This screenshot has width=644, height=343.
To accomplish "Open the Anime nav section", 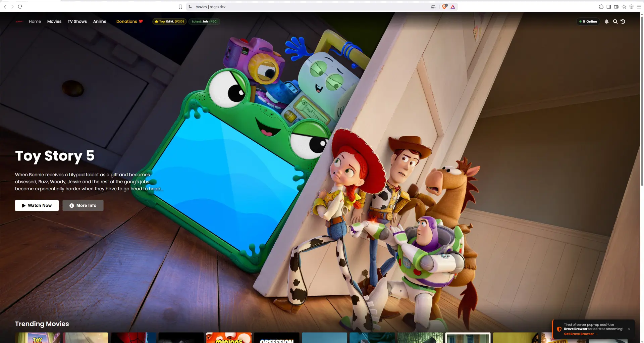I will pyautogui.click(x=100, y=21).
